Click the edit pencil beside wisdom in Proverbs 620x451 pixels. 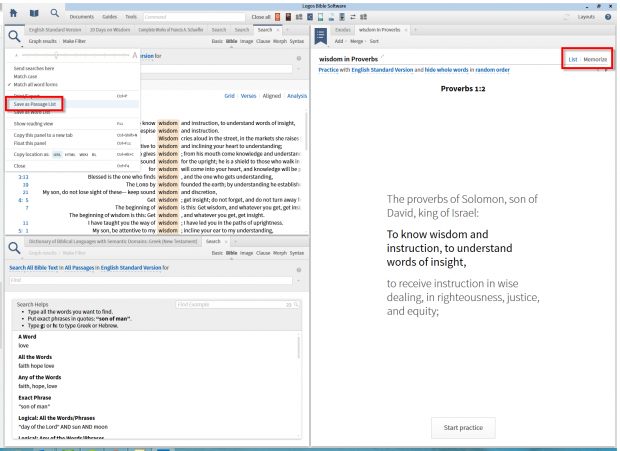tap(381, 60)
